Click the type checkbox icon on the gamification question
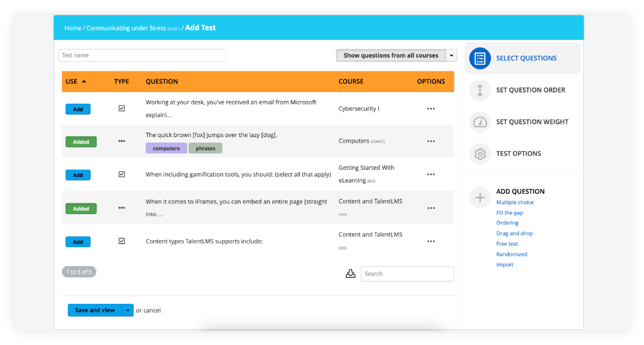 click(122, 174)
